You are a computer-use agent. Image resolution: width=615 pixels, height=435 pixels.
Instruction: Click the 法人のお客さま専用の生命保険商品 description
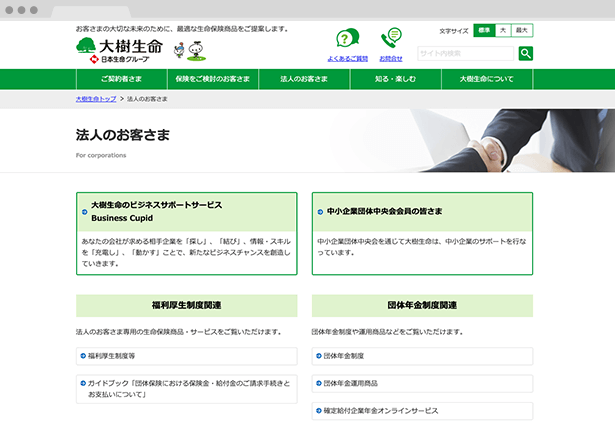(179, 332)
